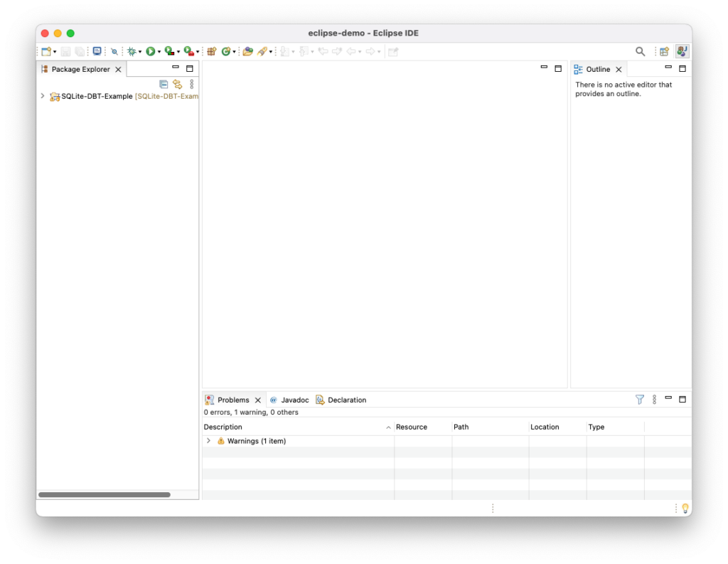Switch to the Declaration tab
728x564 pixels.
tap(346, 400)
